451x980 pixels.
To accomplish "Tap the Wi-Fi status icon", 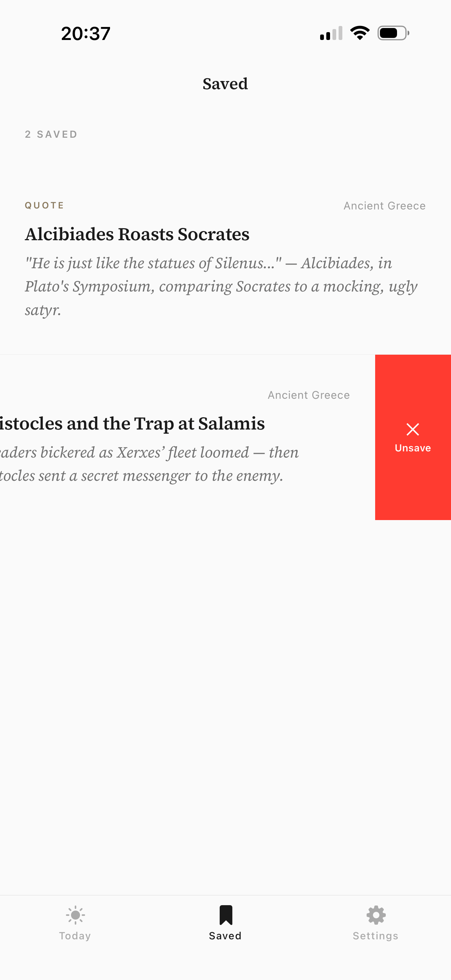I will pos(360,33).
